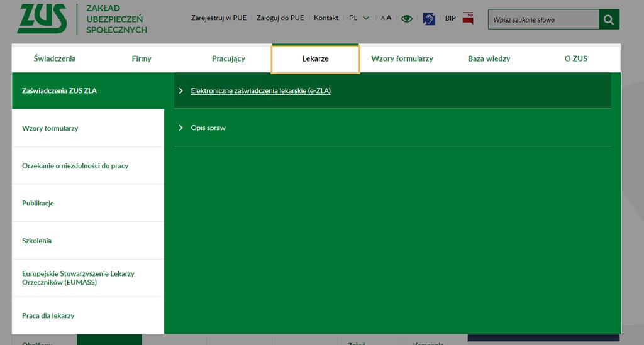Focus the Wpisz szukane słowo search field
The height and width of the screenshot is (345, 644).
coord(543,19)
